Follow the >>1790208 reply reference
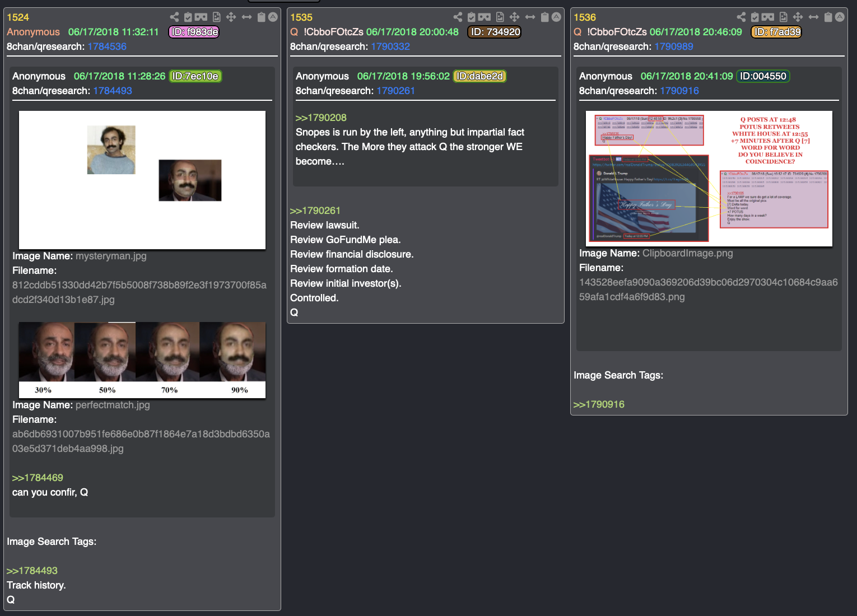The width and height of the screenshot is (857, 616). click(x=321, y=118)
